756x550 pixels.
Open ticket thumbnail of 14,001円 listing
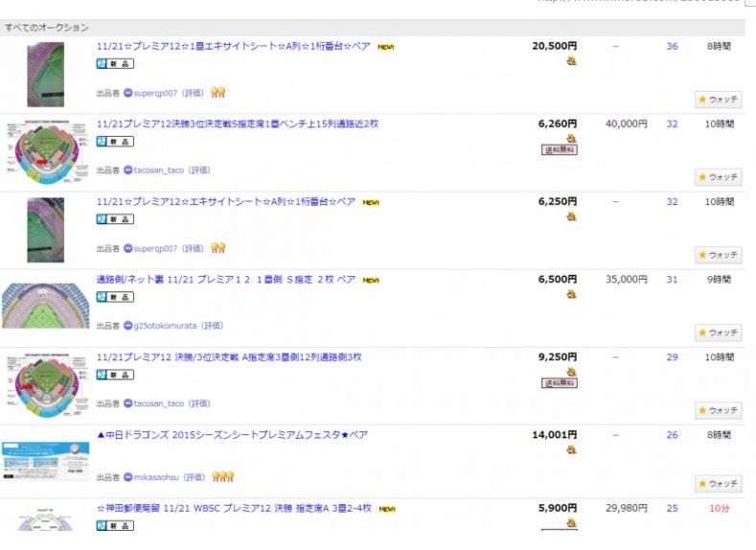[45, 460]
